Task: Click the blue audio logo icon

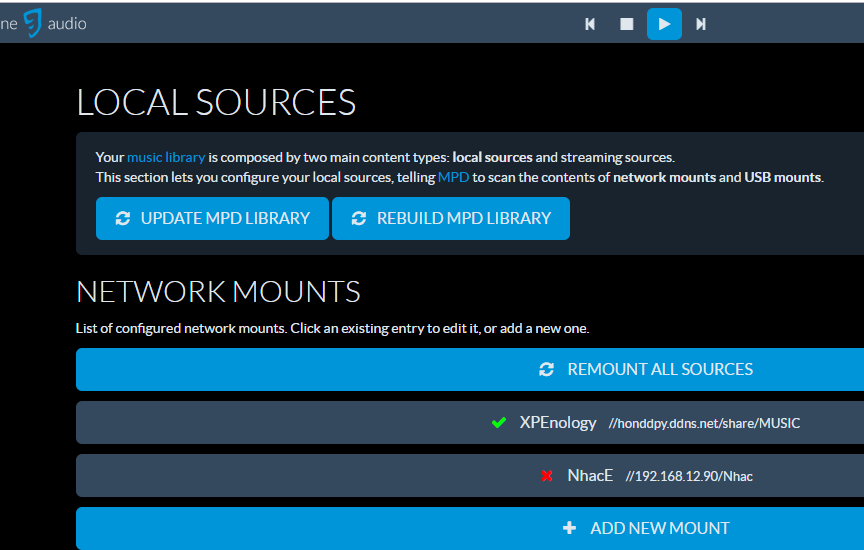Action: (33, 23)
